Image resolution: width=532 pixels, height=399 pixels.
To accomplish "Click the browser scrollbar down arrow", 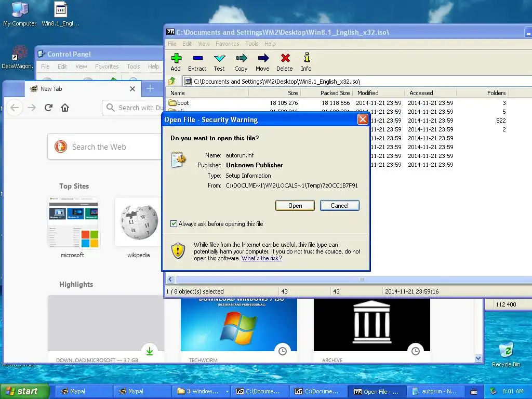I will [x=478, y=358].
